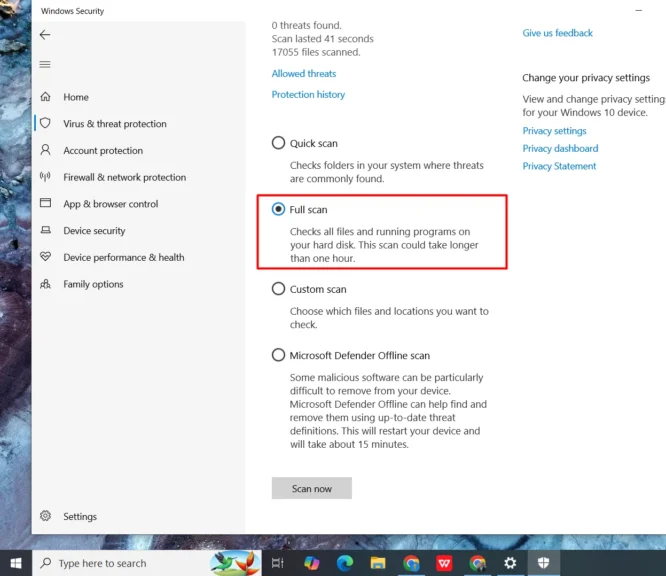
Task: Click the Home house icon
Action: click(x=45, y=97)
